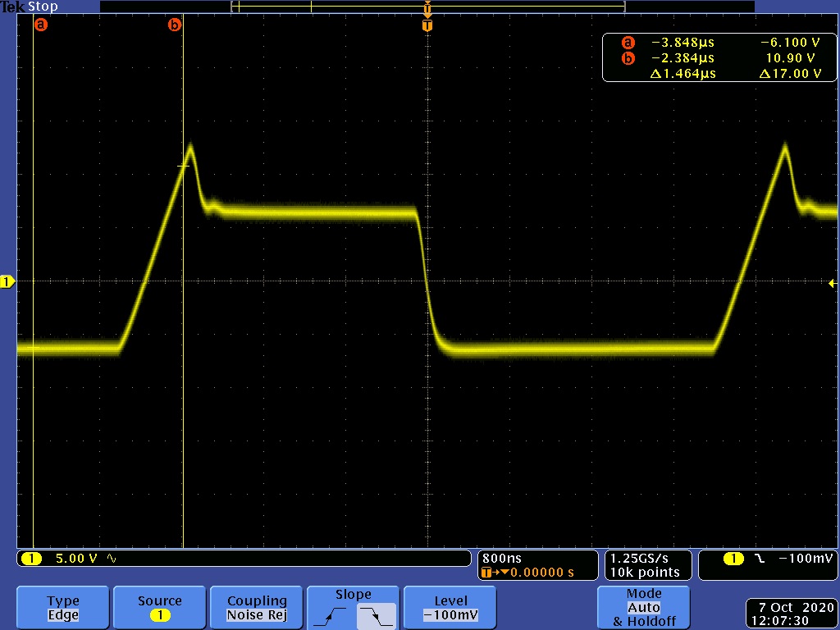
Task: Click delta time 1.464µs readout
Action: point(682,73)
